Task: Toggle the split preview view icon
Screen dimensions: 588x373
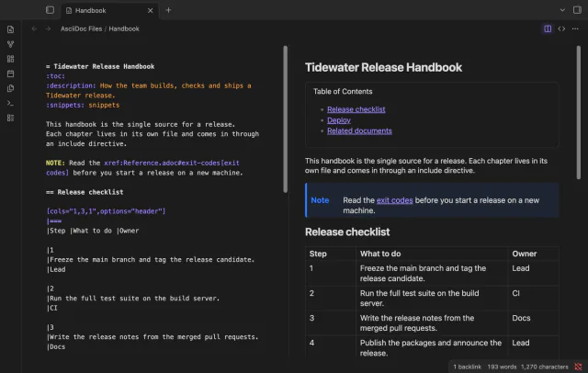Action: coord(548,28)
